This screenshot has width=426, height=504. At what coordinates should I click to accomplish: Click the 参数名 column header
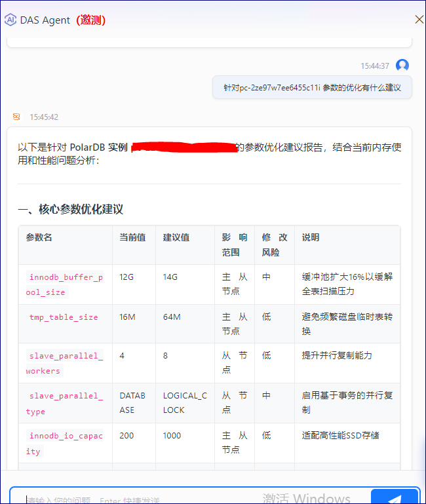[x=39, y=237]
